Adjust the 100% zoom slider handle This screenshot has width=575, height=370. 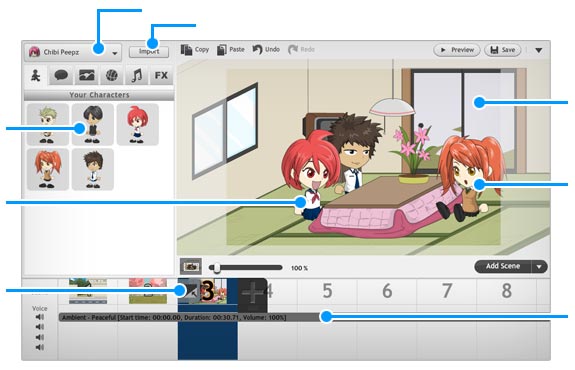click(217, 268)
